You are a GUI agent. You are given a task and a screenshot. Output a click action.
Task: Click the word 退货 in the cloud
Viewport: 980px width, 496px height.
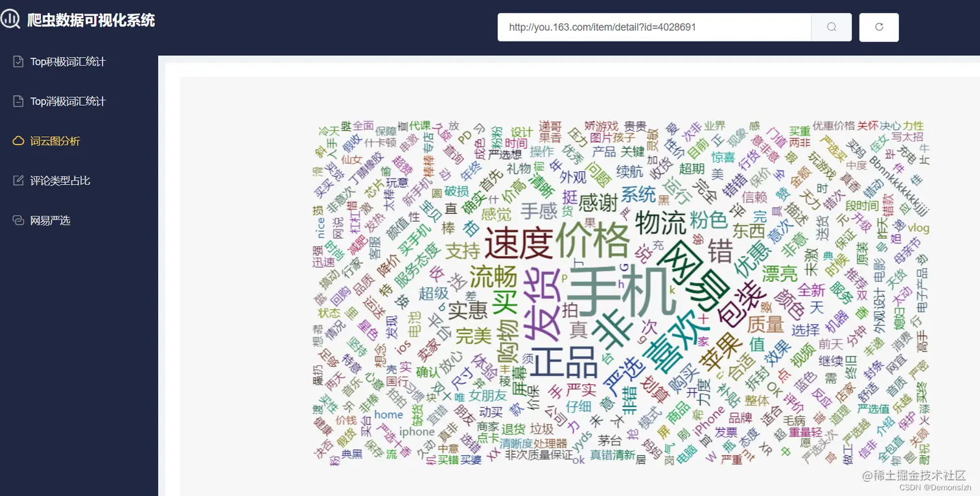click(513, 429)
